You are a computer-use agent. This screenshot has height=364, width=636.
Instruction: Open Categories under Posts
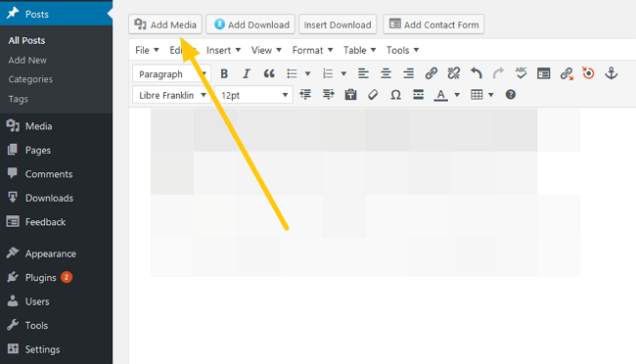click(30, 79)
